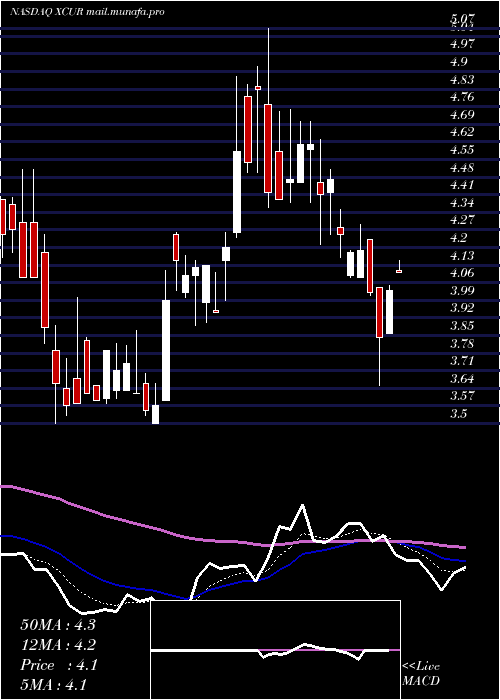
Task: Click the 50MA : 4.3 readout
Action: tap(58, 625)
